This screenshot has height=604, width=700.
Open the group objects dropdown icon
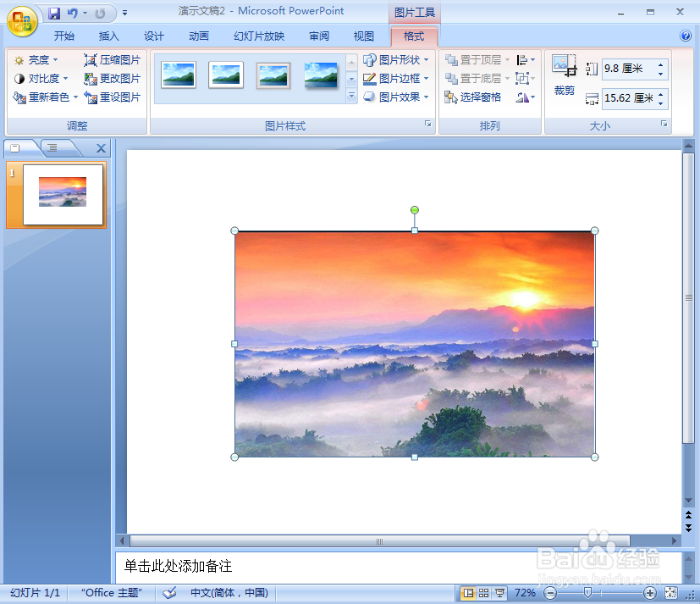pos(526,79)
